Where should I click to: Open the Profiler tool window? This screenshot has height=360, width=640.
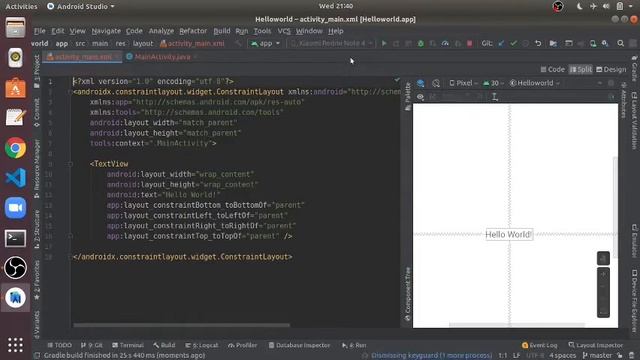[x=242, y=345]
